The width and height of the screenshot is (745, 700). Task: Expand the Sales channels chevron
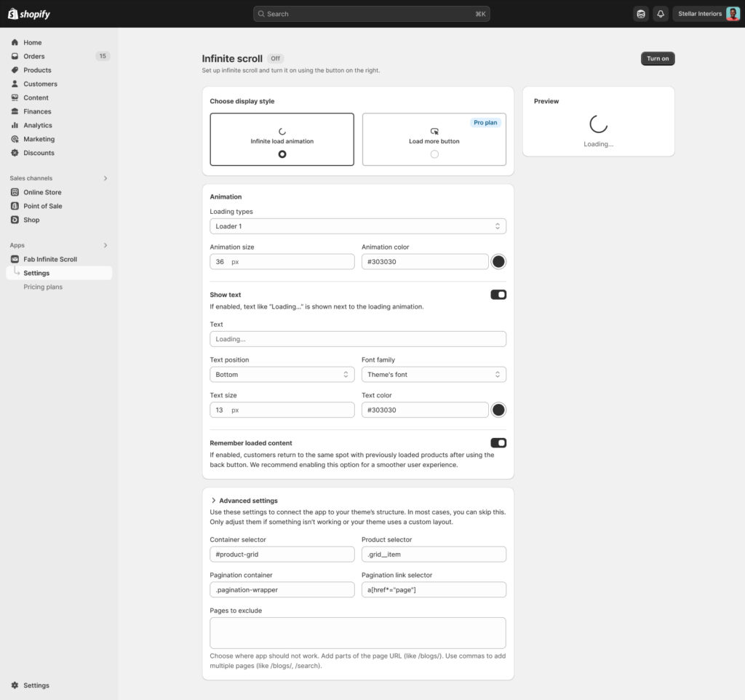[105, 178]
